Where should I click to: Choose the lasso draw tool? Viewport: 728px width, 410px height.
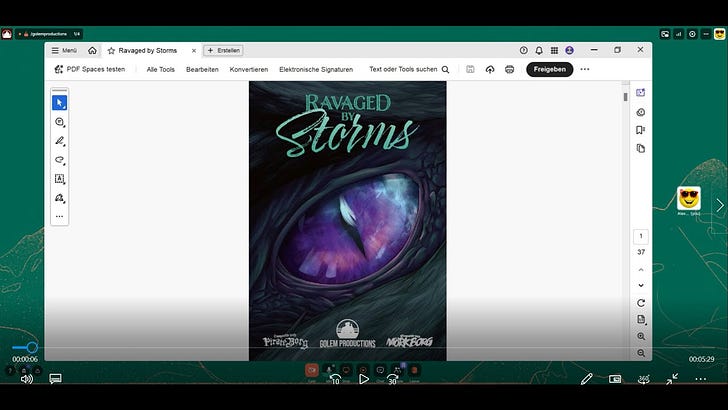coord(59,160)
